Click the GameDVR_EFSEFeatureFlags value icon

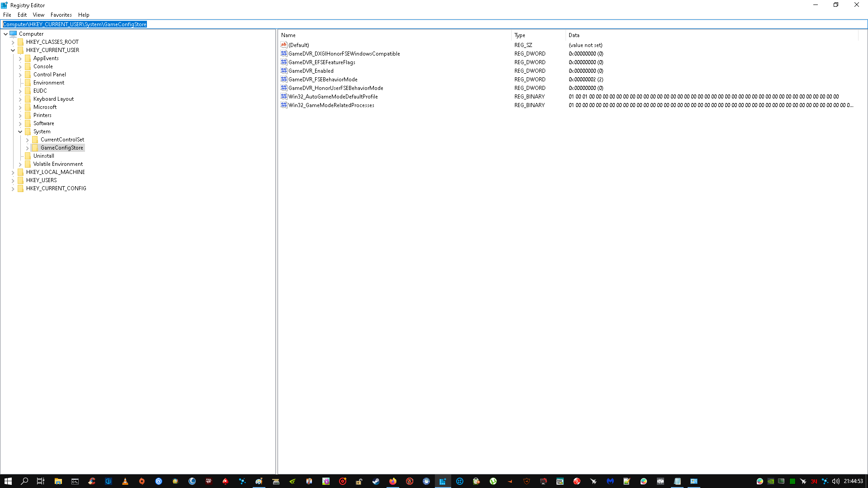283,62
